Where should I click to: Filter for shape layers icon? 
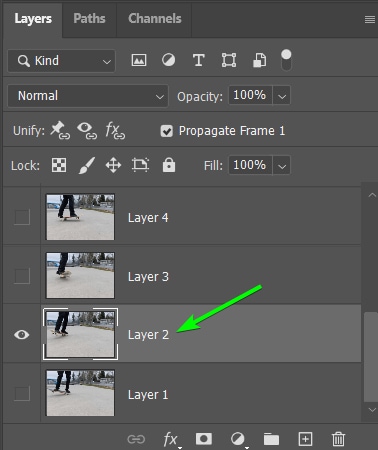[x=229, y=60]
